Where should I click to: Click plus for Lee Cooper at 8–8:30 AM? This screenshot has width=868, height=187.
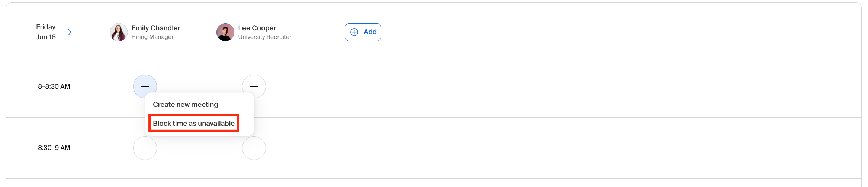tap(254, 86)
